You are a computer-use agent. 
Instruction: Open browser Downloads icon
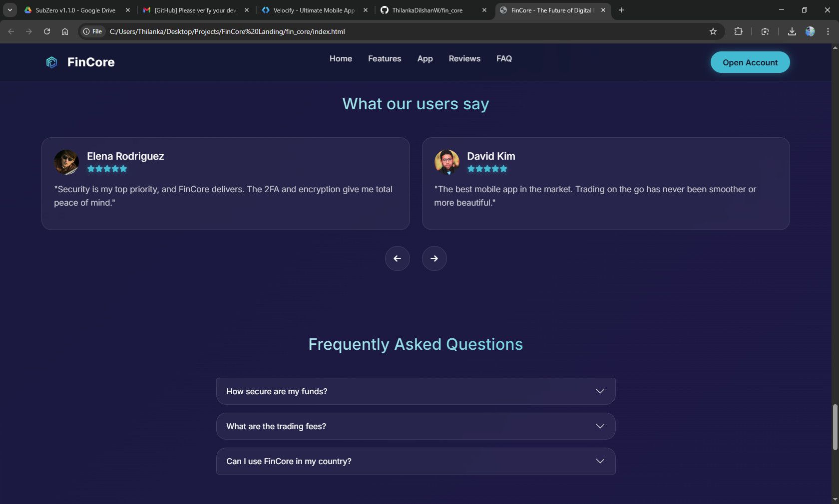pos(792,31)
